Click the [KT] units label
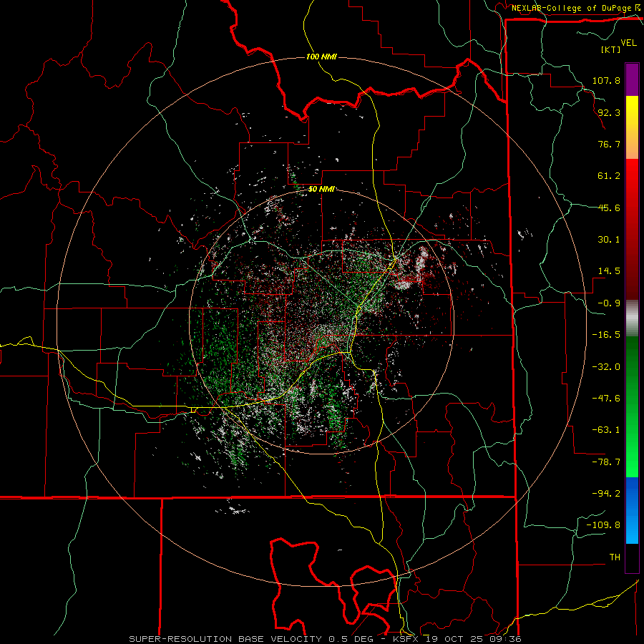 (x=611, y=49)
